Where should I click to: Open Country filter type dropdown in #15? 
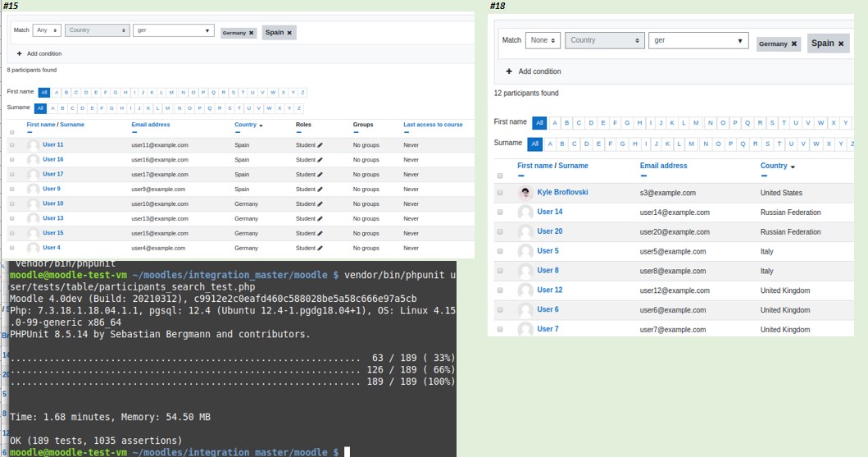click(x=98, y=30)
